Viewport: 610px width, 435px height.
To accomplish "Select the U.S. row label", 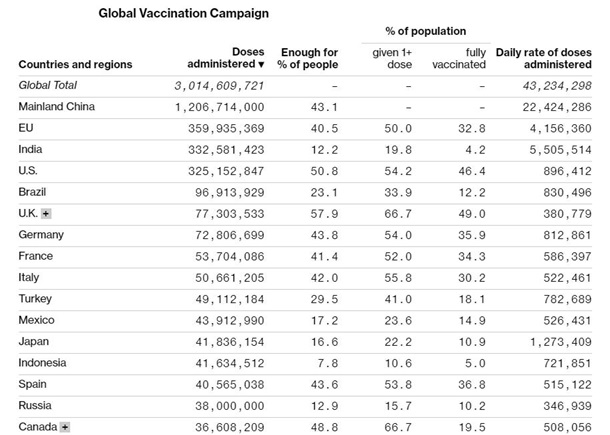I will point(29,171).
